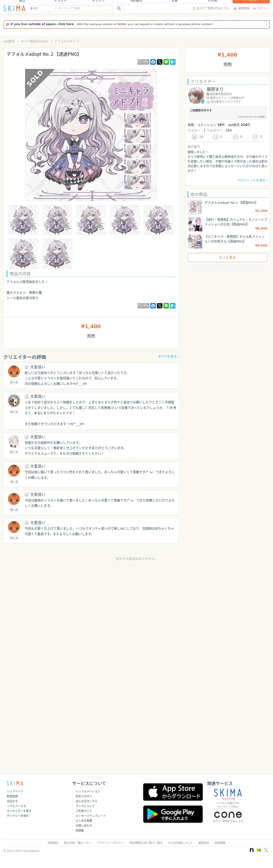Open footer インフォメーション link
273x868 pixels.
coord(88,791)
